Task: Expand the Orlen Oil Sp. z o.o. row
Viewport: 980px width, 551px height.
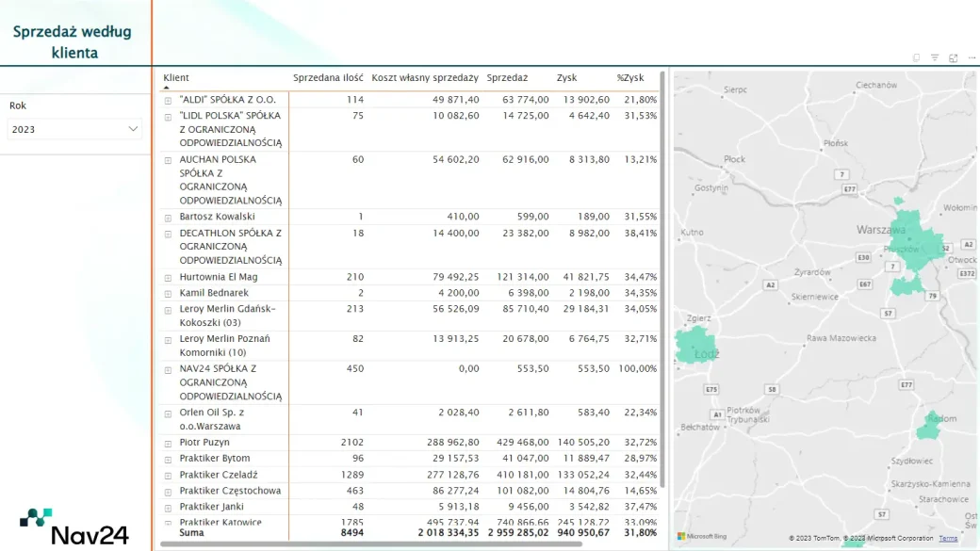Action: [168, 413]
